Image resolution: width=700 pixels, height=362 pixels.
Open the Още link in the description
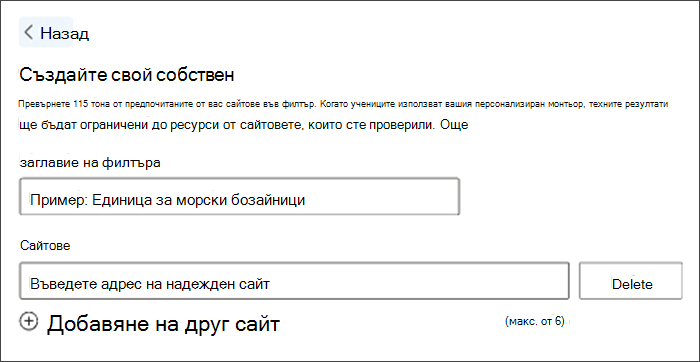point(454,125)
